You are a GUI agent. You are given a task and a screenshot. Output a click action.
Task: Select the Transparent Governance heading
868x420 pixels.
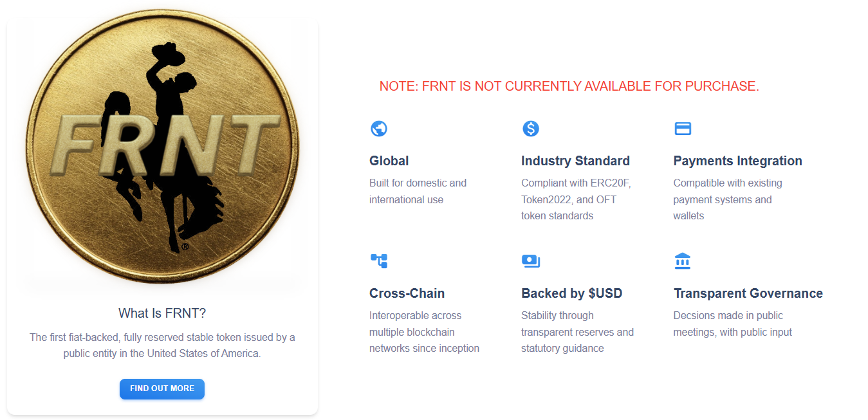pos(748,293)
